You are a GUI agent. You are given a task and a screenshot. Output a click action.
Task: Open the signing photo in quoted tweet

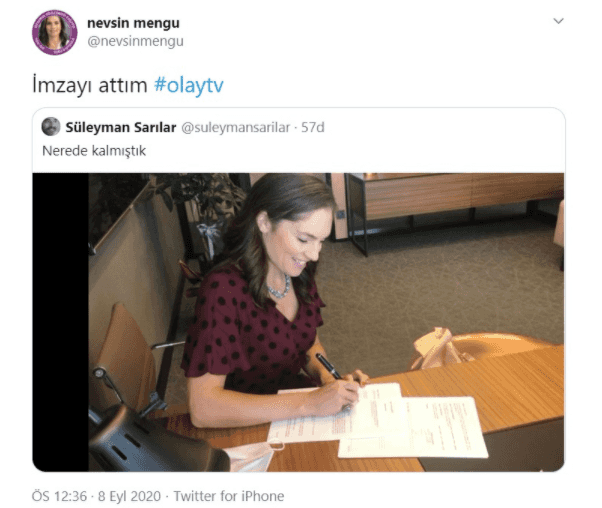pos(298,322)
